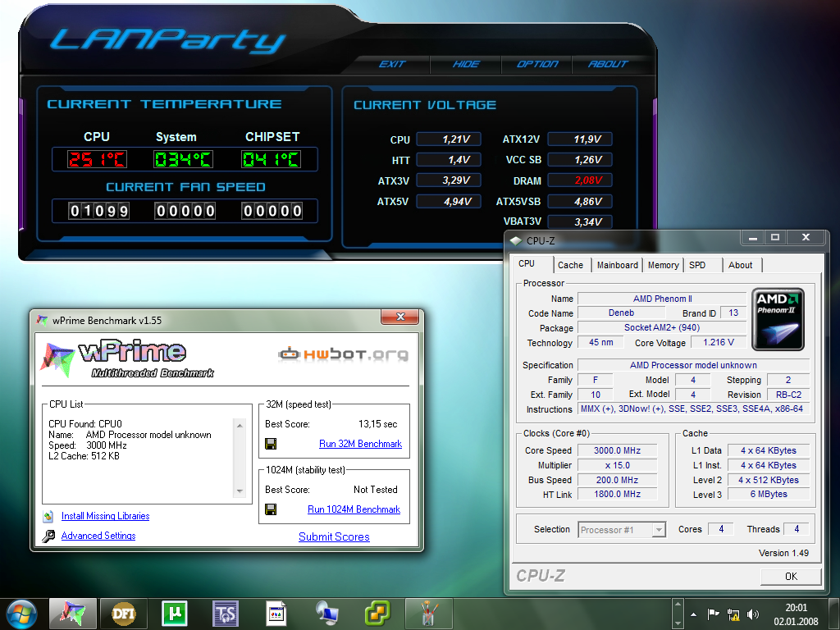Open the Memory tab in CPU-Z
The width and height of the screenshot is (840, 630).
(x=663, y=265)
